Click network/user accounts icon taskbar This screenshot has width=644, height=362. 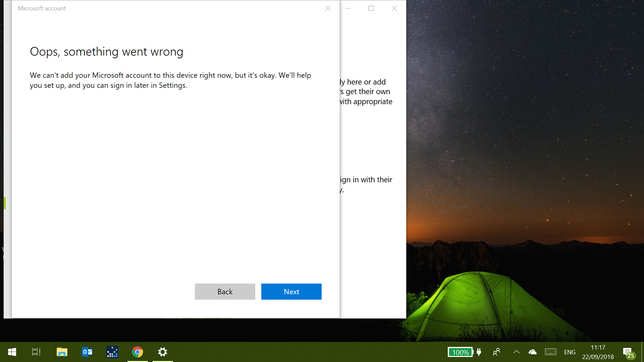[496, 352]
